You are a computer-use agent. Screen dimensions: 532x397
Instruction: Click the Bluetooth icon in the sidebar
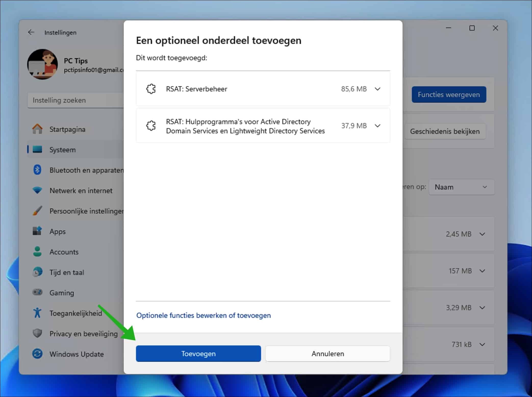tap(37, 170)
